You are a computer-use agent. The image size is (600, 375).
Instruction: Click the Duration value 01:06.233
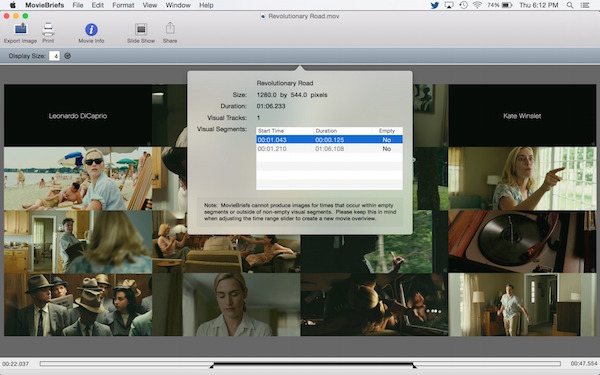271,106
